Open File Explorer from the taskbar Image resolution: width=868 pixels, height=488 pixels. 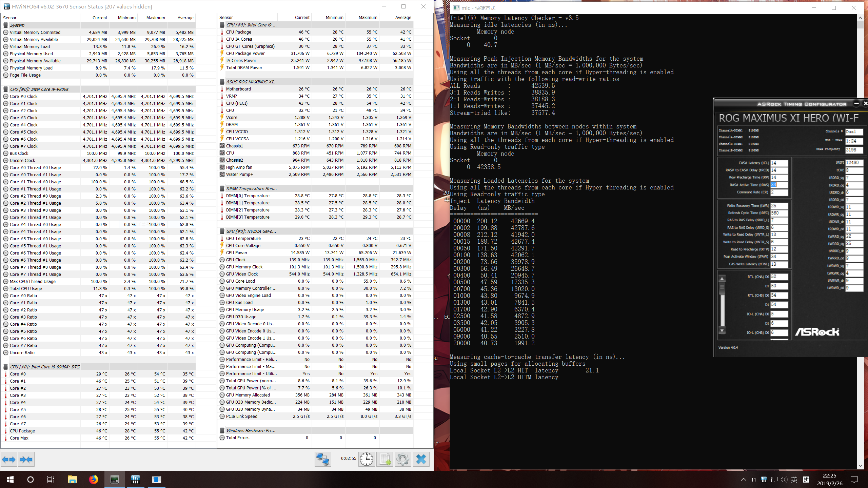point(72,479)
